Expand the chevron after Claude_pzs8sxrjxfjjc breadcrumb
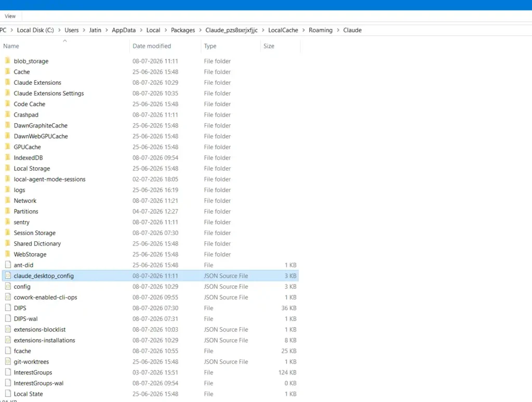Image resolution: width=532 pixels, height=402 pixels. [263, 30]
